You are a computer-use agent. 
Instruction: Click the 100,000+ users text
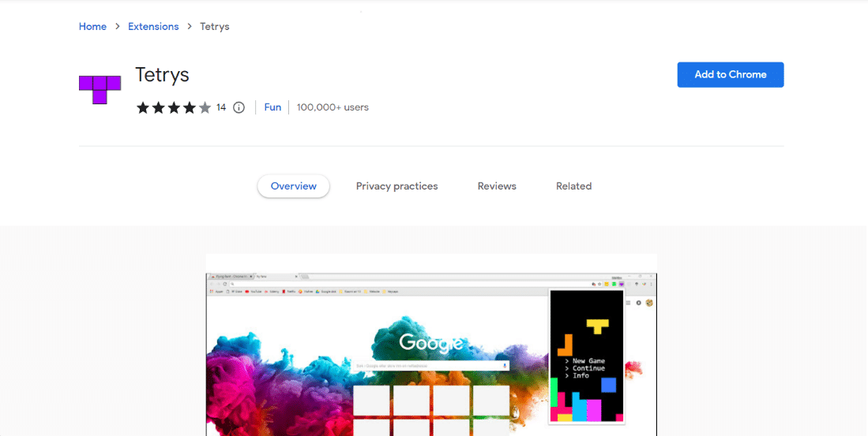tap(333, 107)
